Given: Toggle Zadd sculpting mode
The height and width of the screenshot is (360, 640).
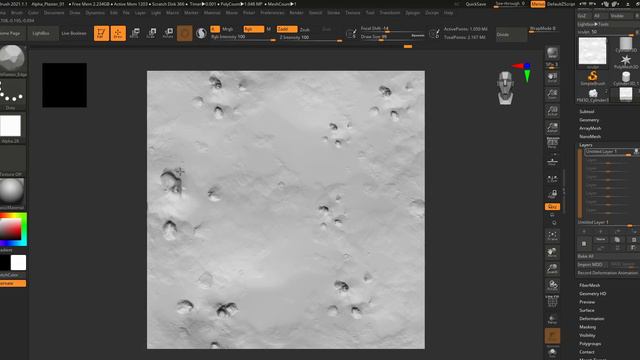Looking at the screenshot, I should (287, 29).
